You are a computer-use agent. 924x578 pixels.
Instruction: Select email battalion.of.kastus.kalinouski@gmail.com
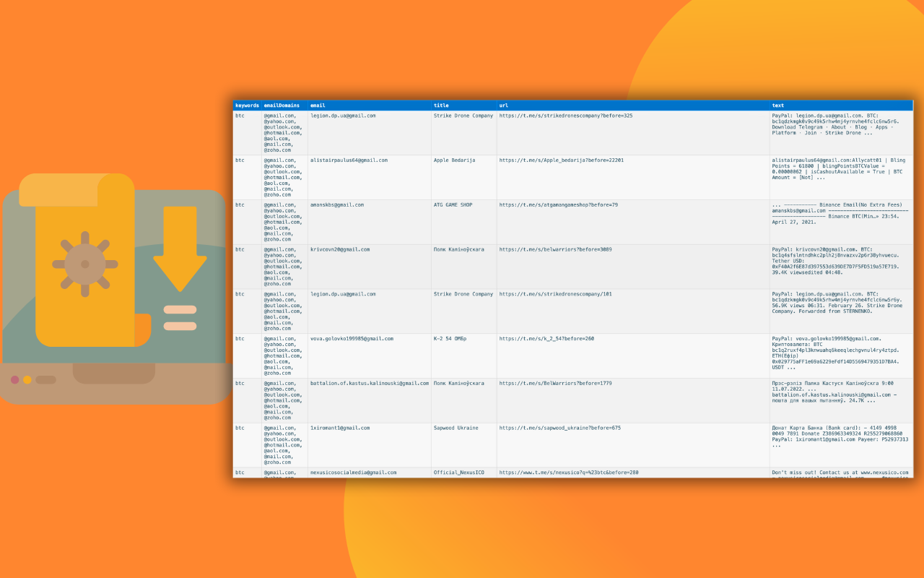(370, 384)
